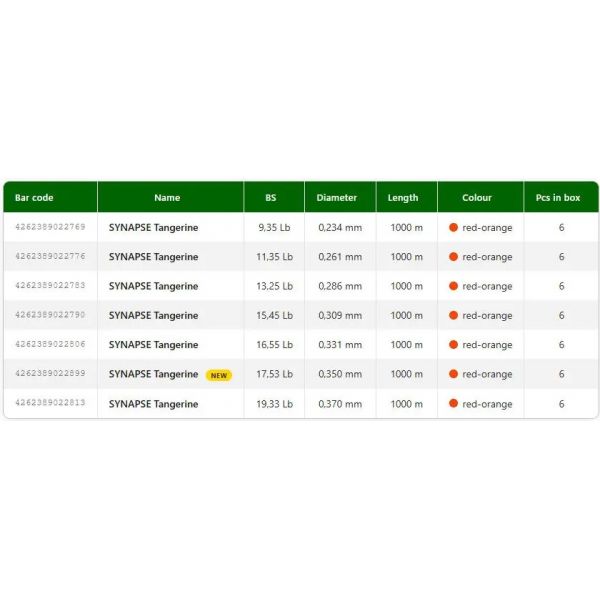Image resolution: width=600 pixels, height=600 pixels.
Task: Select bar code 4262389022769
Action: point(50,227)
